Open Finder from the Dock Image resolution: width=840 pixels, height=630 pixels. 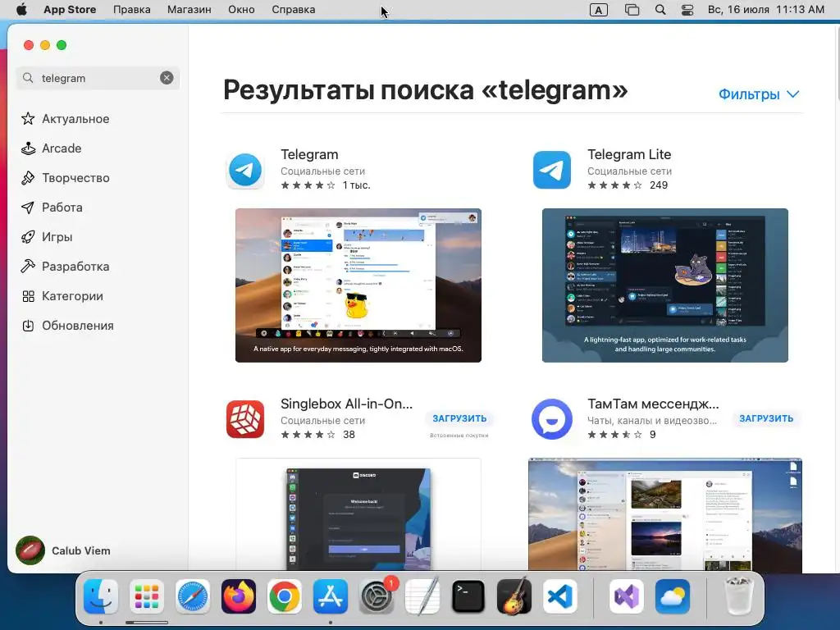[101, 596]
